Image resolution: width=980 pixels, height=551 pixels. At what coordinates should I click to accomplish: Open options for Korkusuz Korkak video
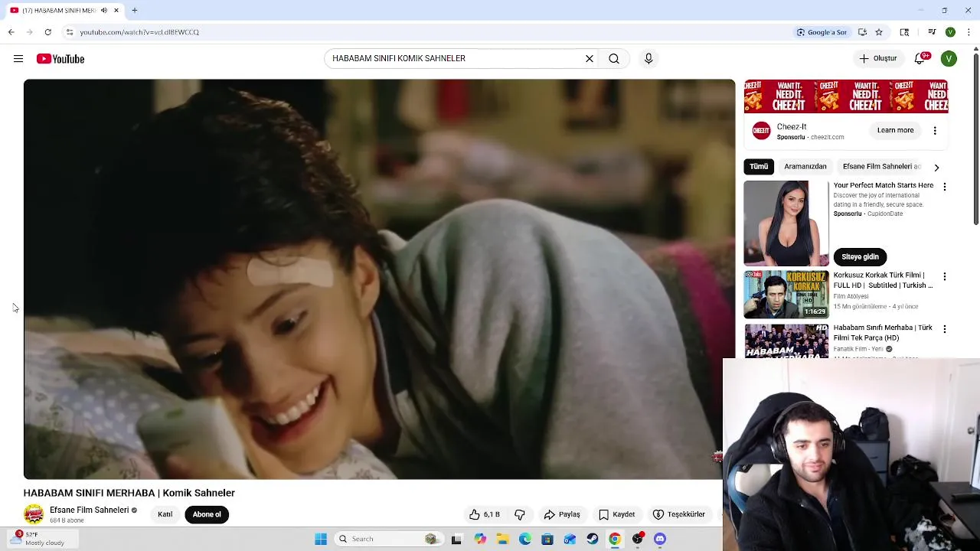[x=945, y=276]
